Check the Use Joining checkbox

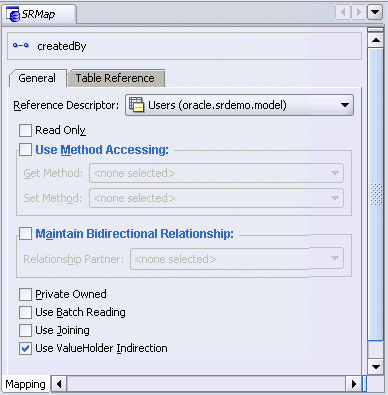(25, 331)
